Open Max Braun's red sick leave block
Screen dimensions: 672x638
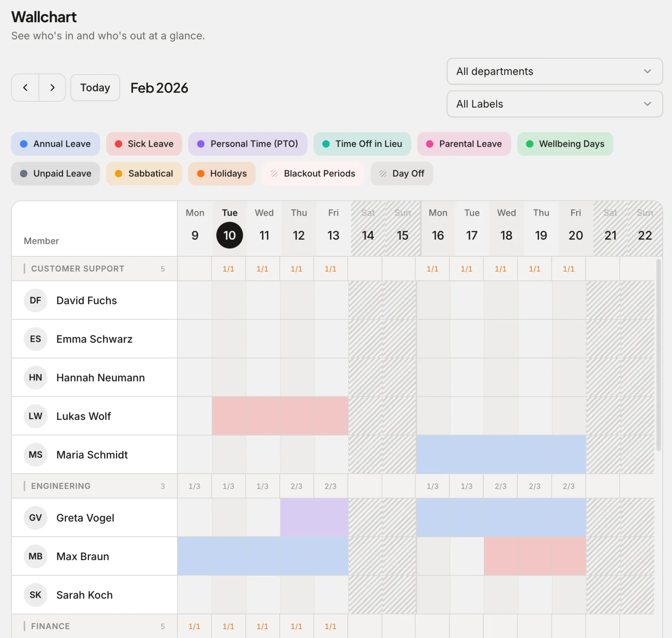point(535,556)
